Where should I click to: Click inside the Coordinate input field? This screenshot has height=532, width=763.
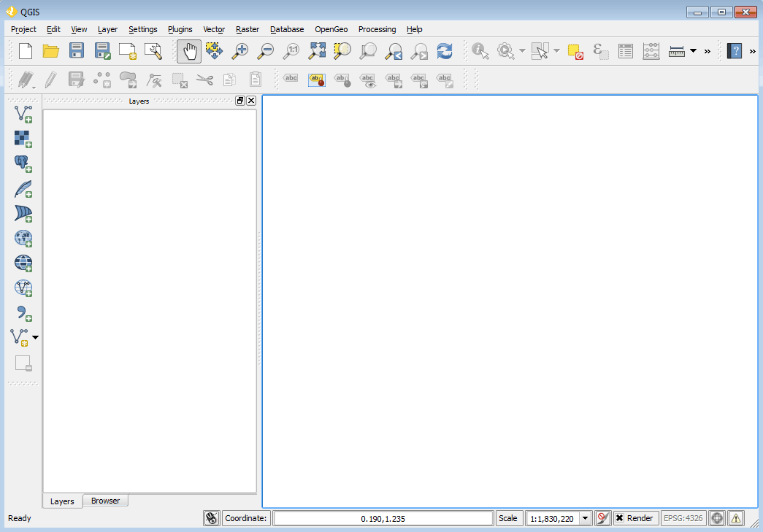pos(383,518)
